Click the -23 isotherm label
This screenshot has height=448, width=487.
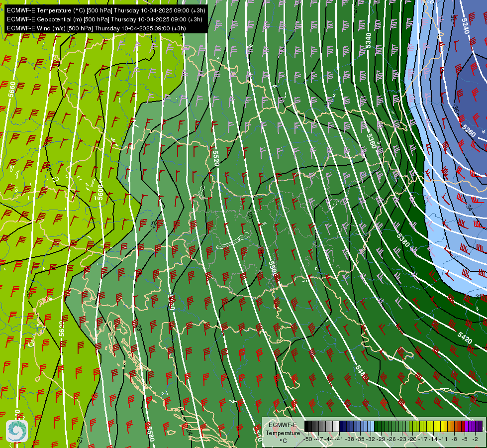(139, 328)
